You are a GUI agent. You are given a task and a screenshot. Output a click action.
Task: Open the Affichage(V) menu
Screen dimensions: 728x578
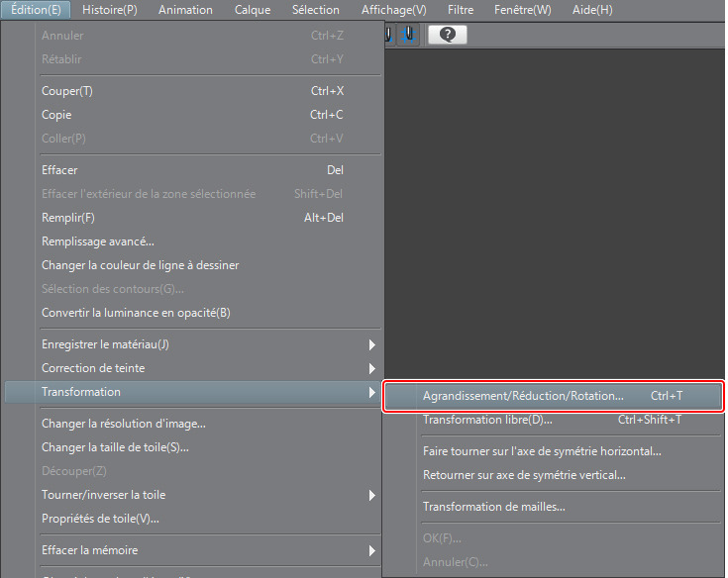click(x=394, y=10)
